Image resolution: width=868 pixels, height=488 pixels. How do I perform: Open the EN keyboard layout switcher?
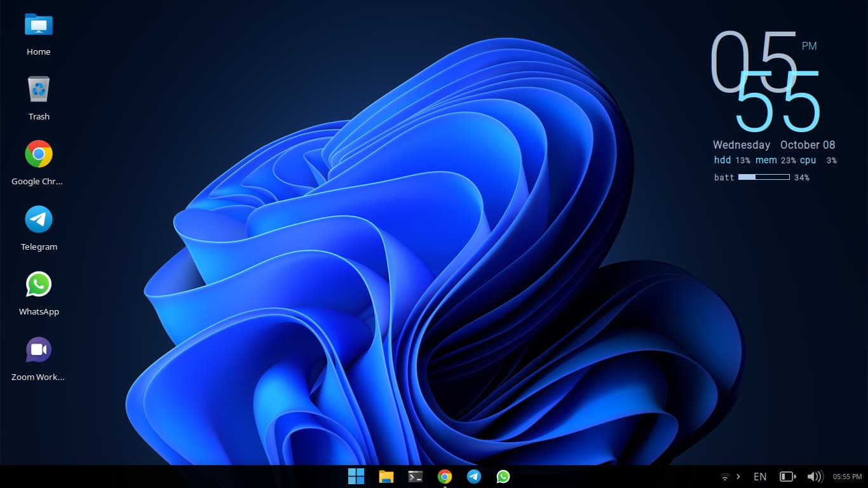click(759, 477)
